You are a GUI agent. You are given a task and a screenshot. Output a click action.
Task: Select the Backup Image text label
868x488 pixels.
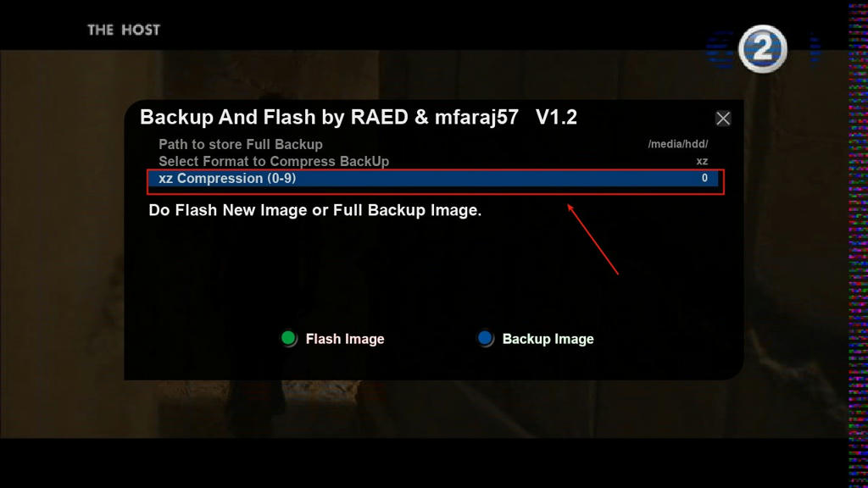(x=548, y=339)
